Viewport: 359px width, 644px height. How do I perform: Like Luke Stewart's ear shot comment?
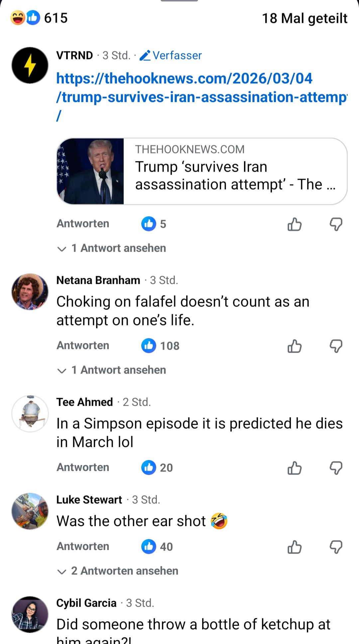point(295,547)
